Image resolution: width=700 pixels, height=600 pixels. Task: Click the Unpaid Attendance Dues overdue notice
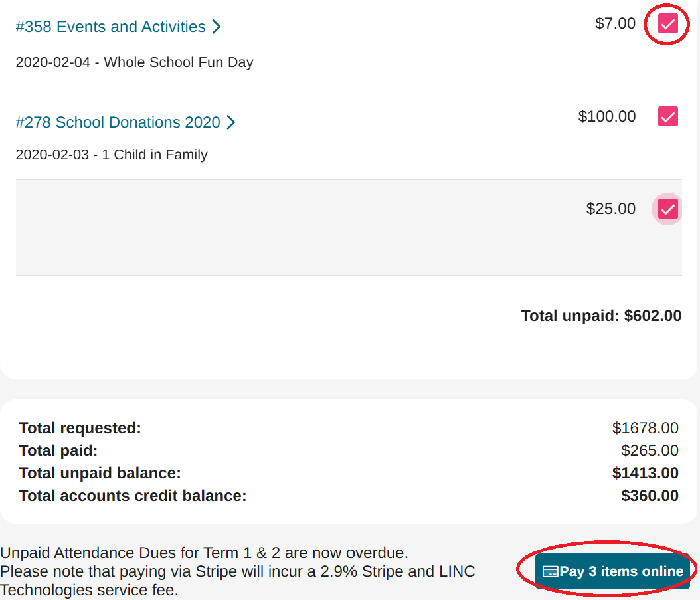coord(204,553)
